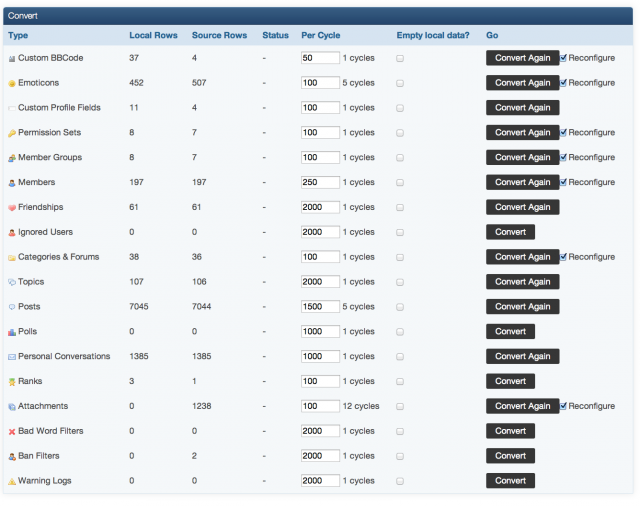The height and width of the screenshot is (506, 640).
Task: Click the Categories & Forums folder icon
Action: (12, 258)
